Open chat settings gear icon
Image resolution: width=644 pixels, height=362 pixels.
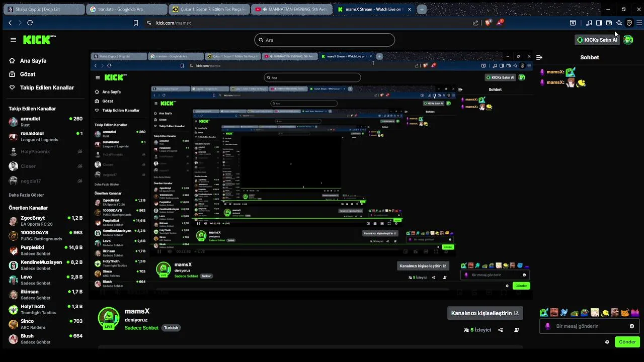[607, 342]
